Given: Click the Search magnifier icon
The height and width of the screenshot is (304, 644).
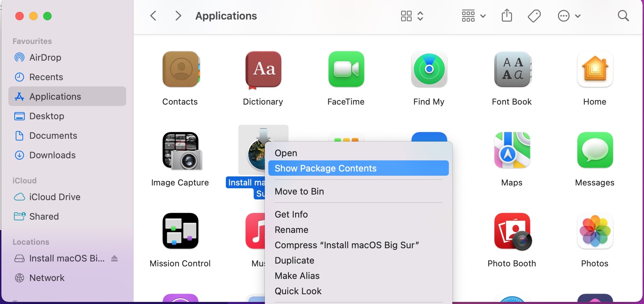Looking at the screenshot, I should 623,16.
